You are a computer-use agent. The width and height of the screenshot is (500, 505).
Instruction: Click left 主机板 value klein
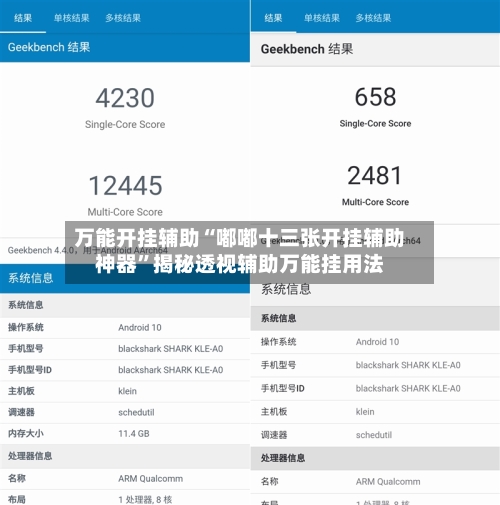[x=127, y=391]
